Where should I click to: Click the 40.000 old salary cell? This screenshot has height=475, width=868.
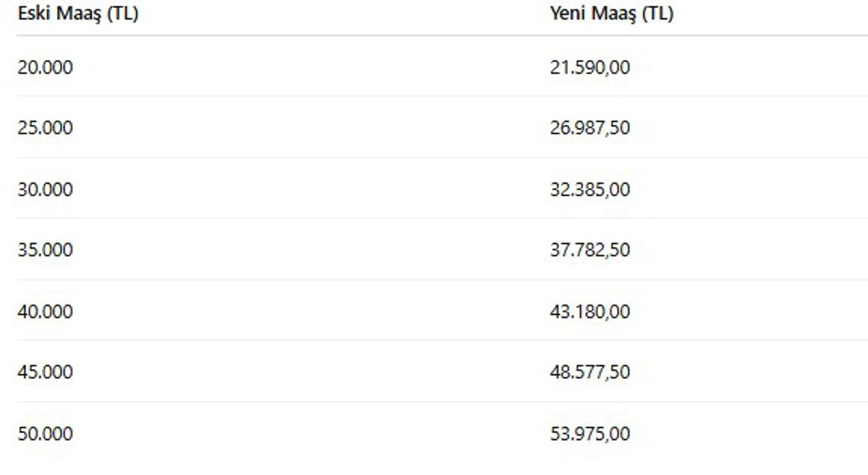pyautogui.click(x=45, y=312)
